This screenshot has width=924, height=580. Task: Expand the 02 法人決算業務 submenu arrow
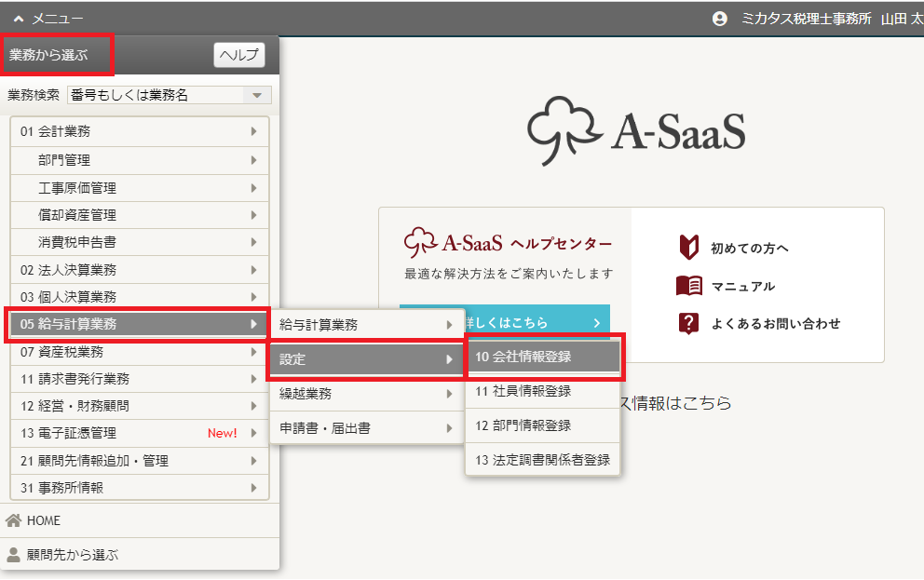pos(253,270)
